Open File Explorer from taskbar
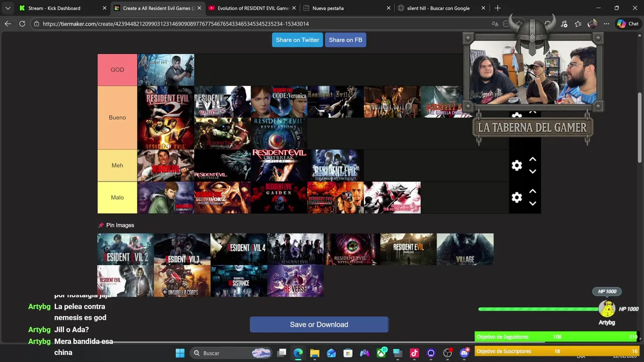The height and width of the screenshot is (362, 644). point(314,353)
